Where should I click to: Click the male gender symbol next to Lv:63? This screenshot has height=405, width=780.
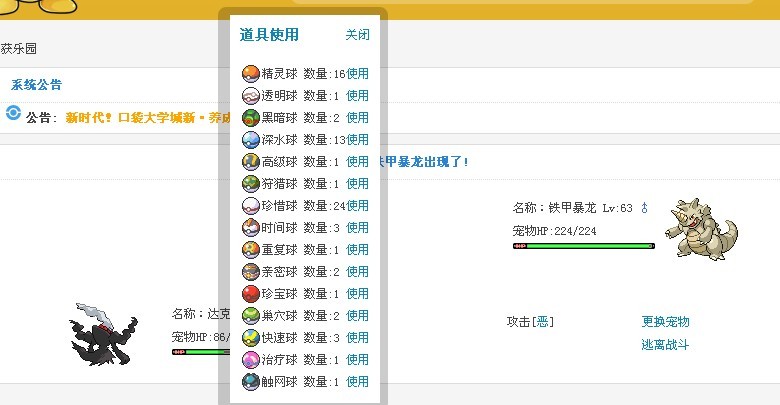coord(645,207)
